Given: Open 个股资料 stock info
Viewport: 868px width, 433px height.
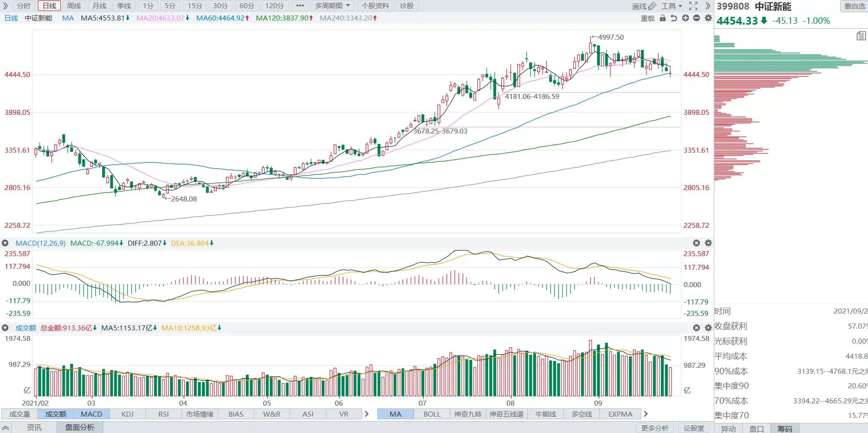Looking at the screenshot, I should click(375, 6).
